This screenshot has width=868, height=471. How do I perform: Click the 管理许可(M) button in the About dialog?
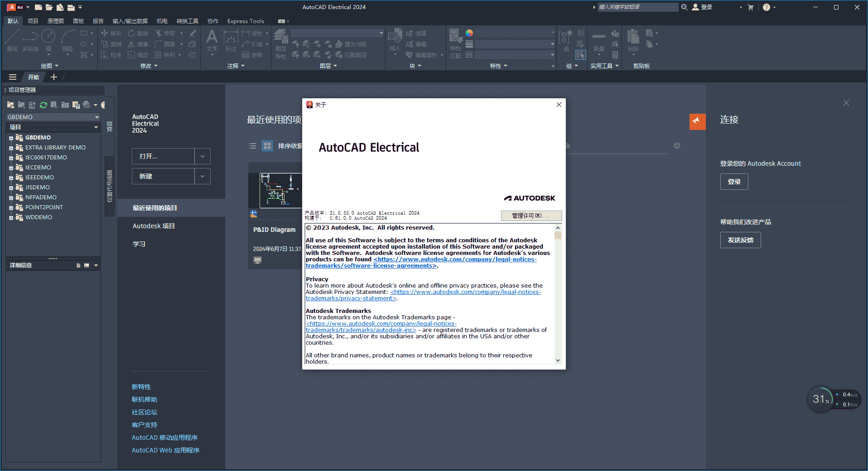(531, 216)
